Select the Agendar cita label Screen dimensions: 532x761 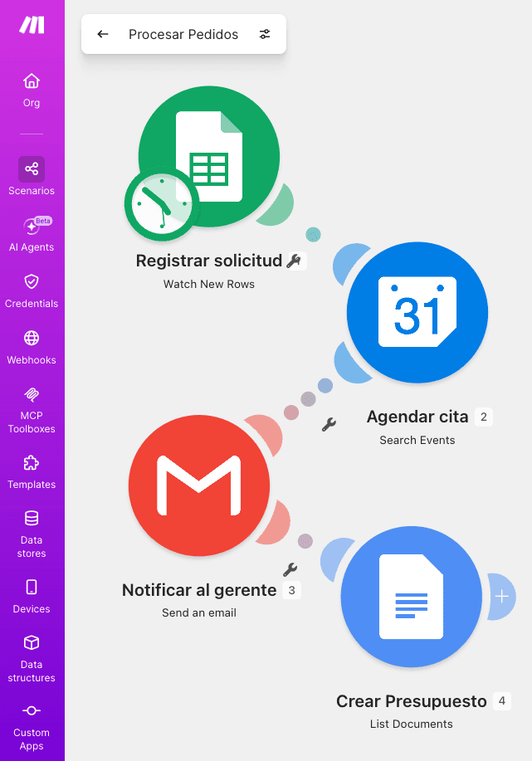pyautogui.click(x=417, y=417)
